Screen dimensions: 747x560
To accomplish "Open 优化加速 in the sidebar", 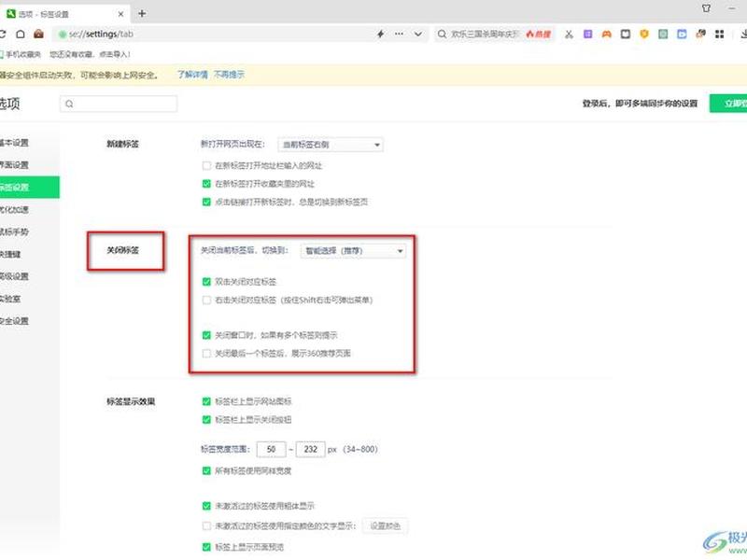I will 14,209.
